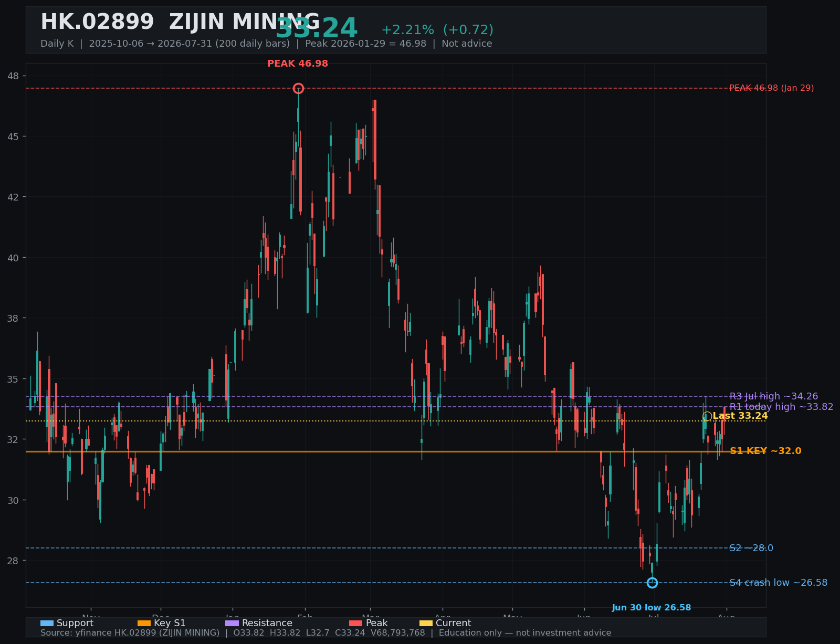Click the red peak circle marker on the chart
Screen dimensions: 840x644
298,88
